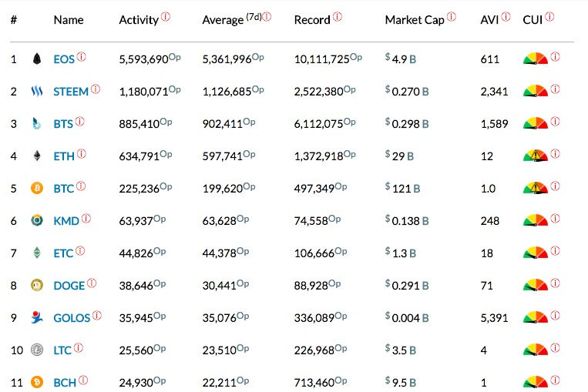Sort by the Activity column header
This screenshot has height=392, width=588.
tap(139, 20)
